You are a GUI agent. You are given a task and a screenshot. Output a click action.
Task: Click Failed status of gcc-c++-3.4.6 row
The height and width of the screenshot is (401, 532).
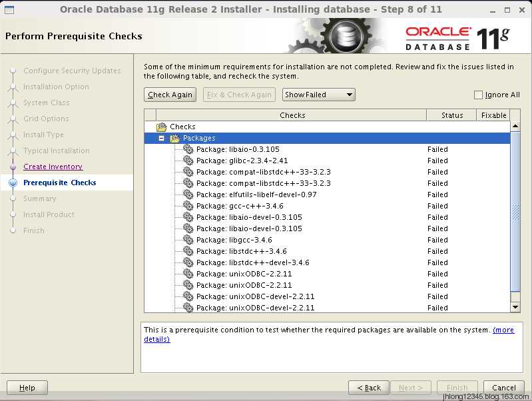(x=437, y=206)
